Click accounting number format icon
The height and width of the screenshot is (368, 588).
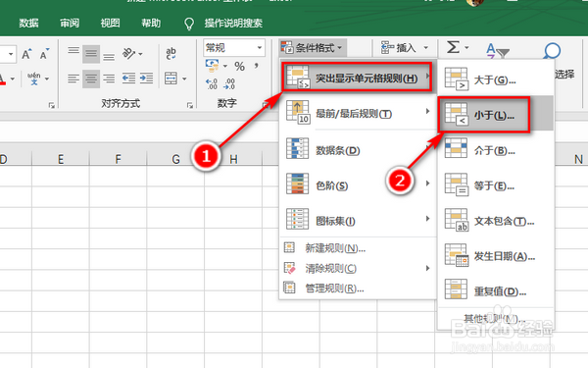coord(213,66)
